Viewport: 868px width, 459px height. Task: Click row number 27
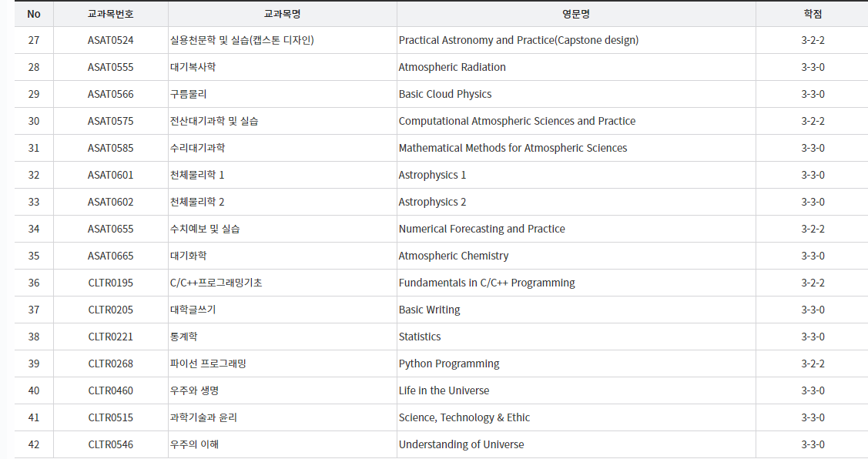(34, 40)
